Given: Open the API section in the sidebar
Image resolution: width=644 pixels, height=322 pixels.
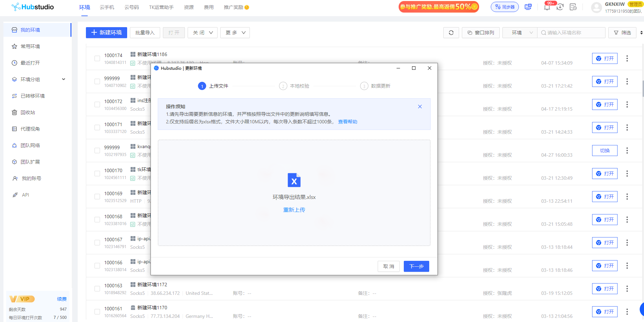Looking at the screenshot, I should point(25,195).
